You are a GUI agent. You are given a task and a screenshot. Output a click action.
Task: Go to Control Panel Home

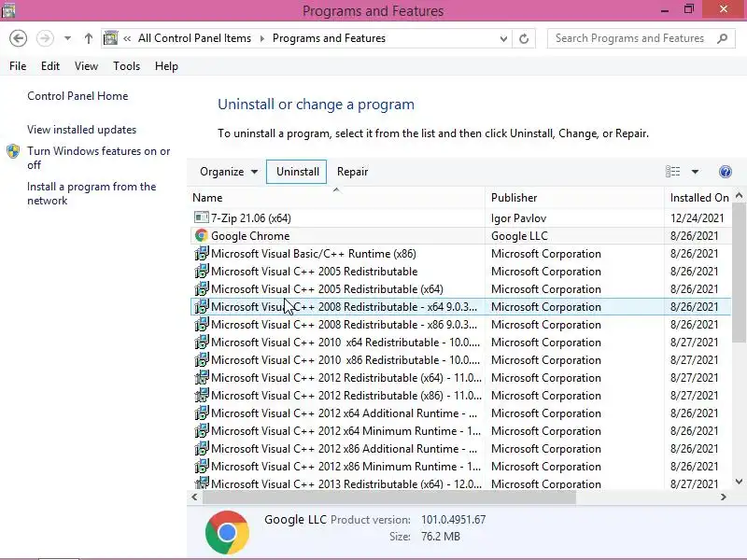(x=78, y=96)
